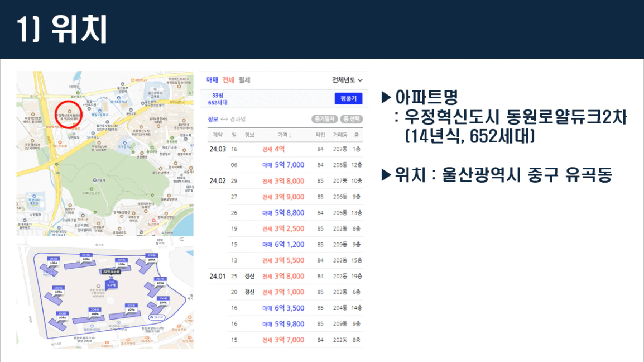Click the 매매 5억 8,800 transaction
Viewport: 644px width, 362px height.
click(296, 213)
